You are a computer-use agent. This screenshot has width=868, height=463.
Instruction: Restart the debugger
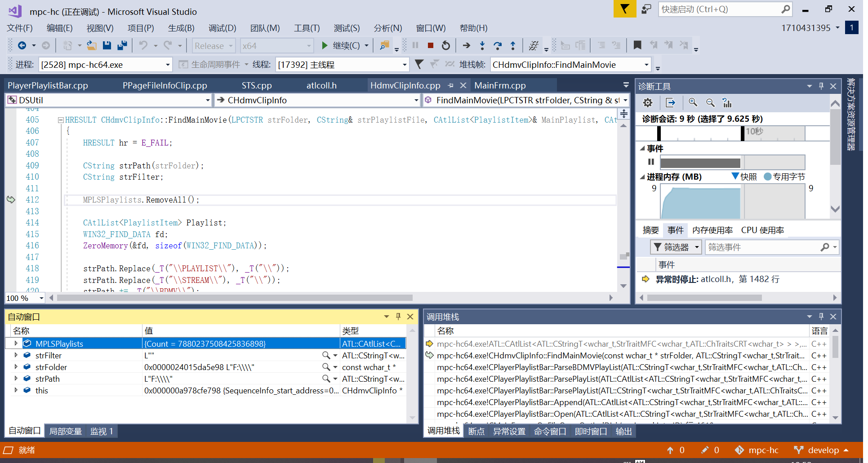point(445,45)
